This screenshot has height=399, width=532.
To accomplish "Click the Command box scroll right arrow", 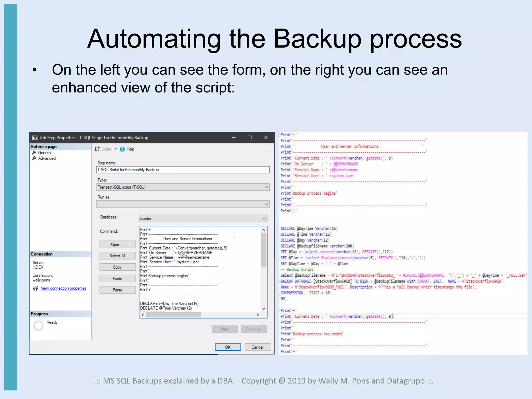I will click(x=258, y=315).
